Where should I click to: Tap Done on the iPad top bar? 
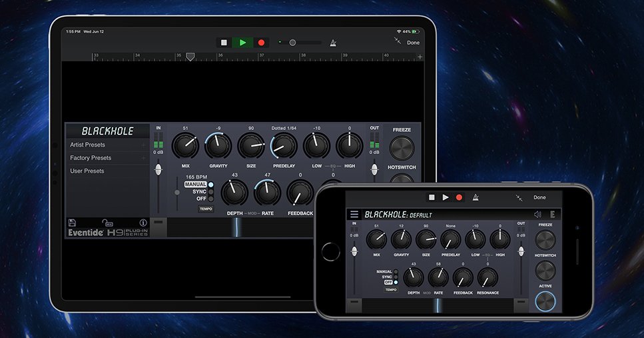pos(414,43)
